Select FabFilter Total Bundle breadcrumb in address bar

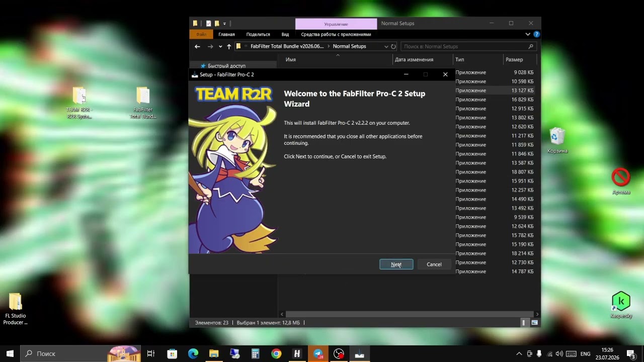[x=287, y=46]
